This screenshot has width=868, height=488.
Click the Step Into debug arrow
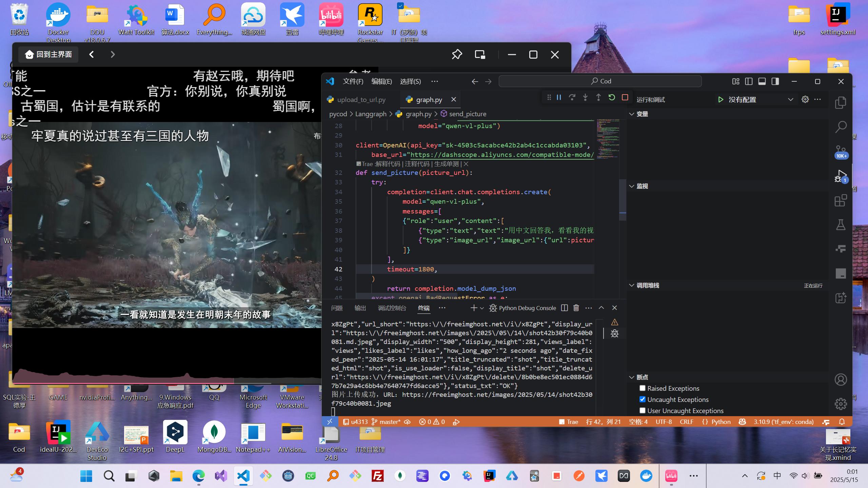585,98
